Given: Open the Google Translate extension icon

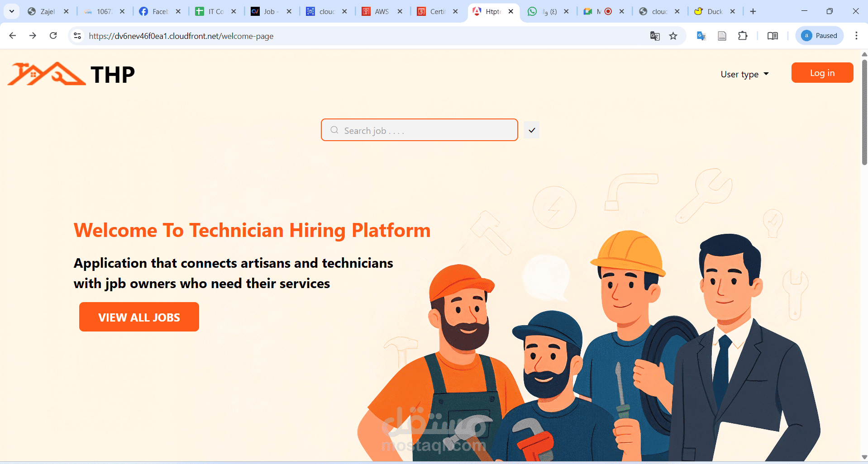Looking at the screenshot, I should [x=701, y=36].
